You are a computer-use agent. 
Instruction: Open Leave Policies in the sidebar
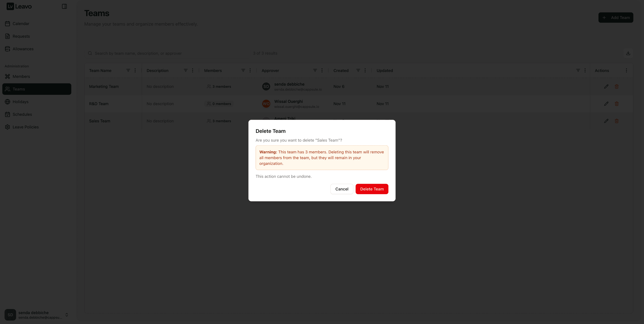tap(25, 127)
